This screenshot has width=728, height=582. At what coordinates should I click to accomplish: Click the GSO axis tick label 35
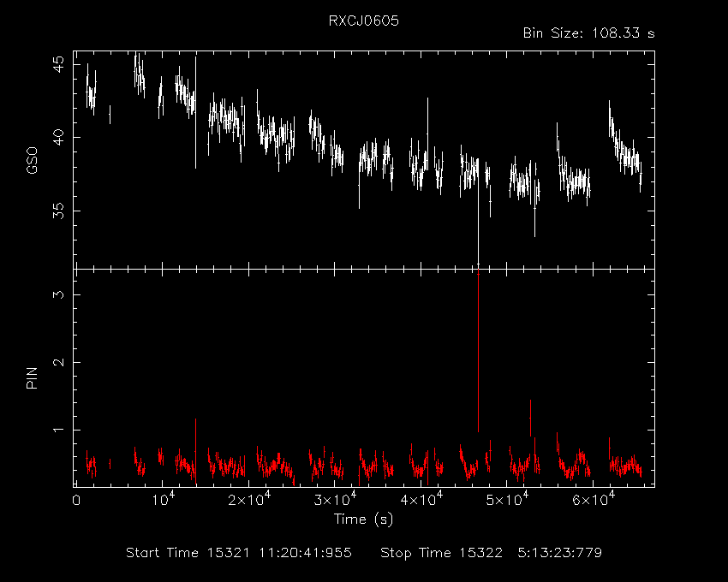tap(59, 211)
